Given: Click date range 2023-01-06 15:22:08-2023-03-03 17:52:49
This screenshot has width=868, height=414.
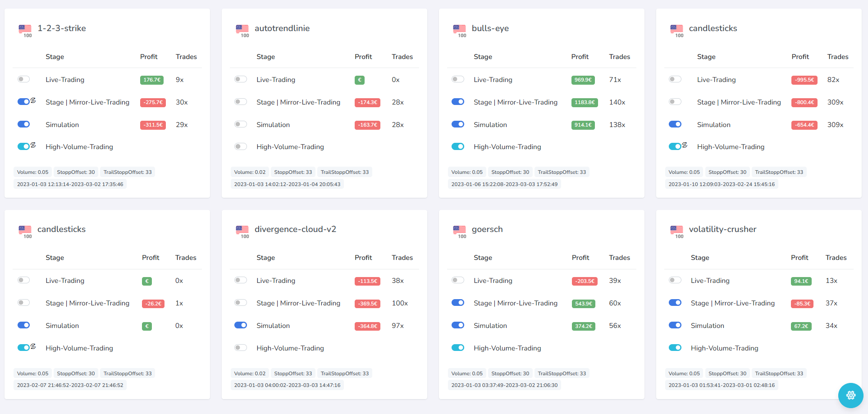Looking at the screenshot, I should (504, 184).
